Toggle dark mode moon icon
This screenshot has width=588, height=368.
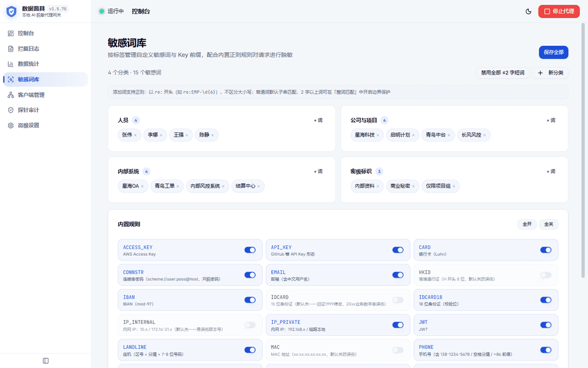528,11
